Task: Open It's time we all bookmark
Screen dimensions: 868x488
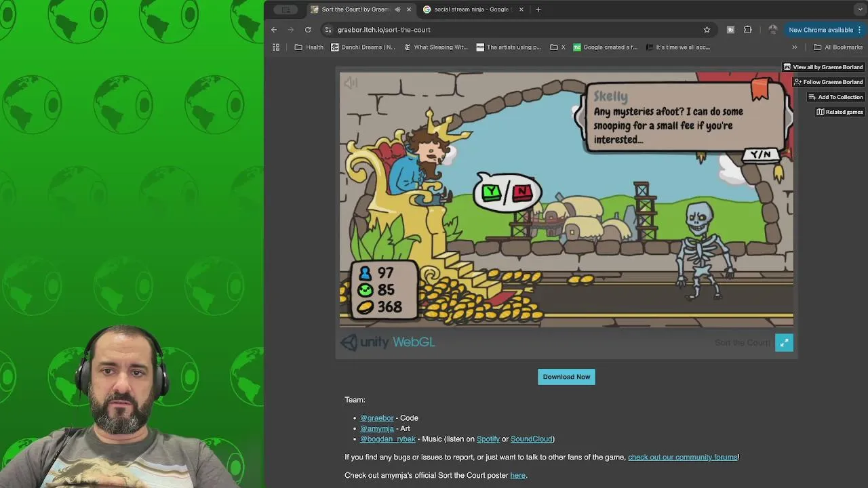Action: [x=678, y=47]
